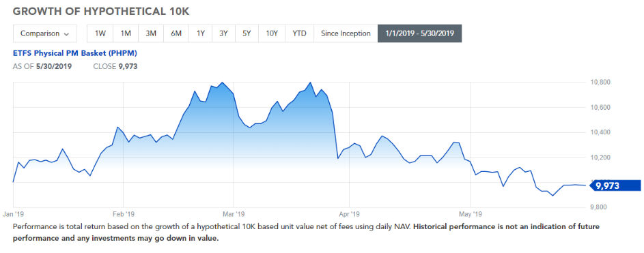Show the 10Y performance range
Screen dimensions: 644x253
(272, 33)
